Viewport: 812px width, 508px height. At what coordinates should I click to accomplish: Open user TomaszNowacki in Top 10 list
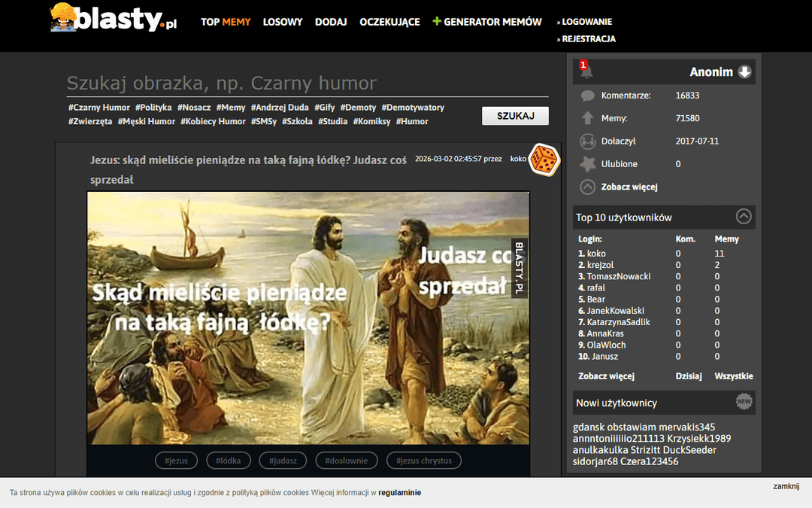pyautogui.click(x=619, y=276)
